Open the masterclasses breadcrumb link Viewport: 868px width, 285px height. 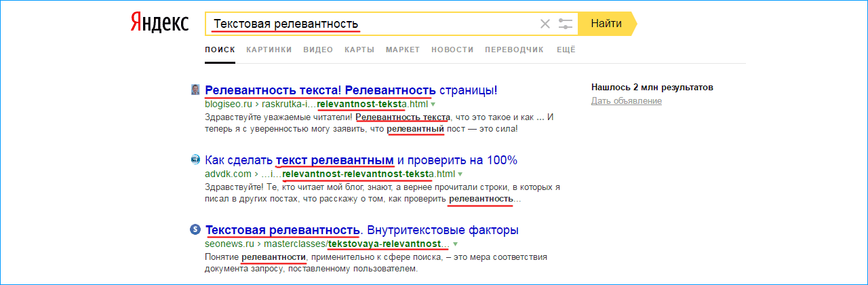click(296, 243)
